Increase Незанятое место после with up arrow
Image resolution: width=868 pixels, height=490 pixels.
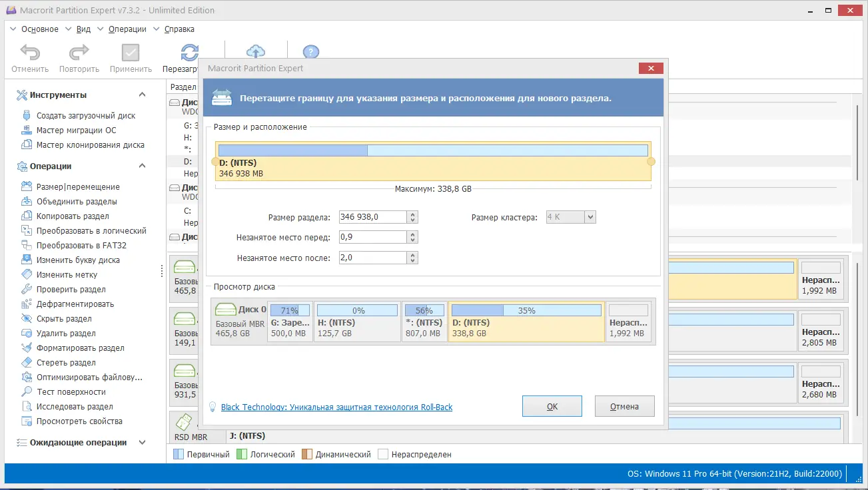coord(413,255)
